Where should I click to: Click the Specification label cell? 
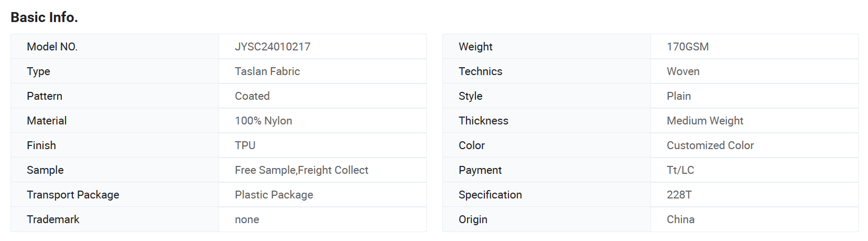tap(547, 195)
